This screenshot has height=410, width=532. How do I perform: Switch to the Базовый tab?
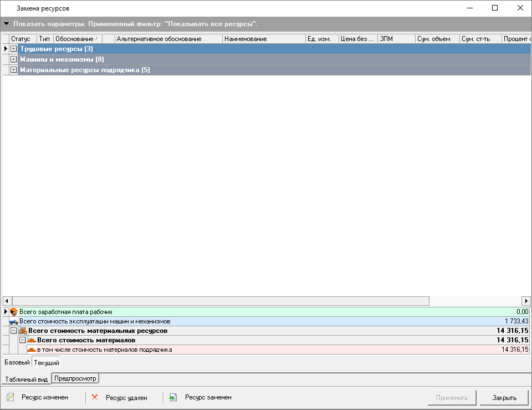tap(17, 362)
